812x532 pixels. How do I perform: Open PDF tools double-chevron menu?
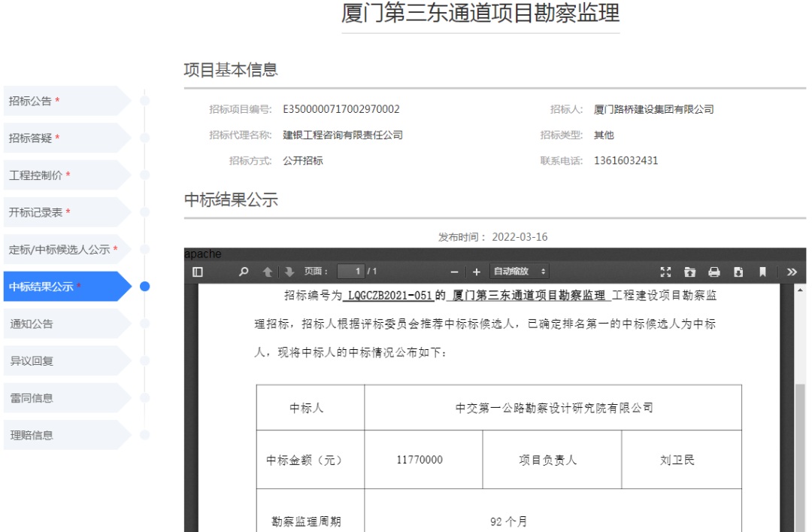pyautogui.click(x=792, y=272)
